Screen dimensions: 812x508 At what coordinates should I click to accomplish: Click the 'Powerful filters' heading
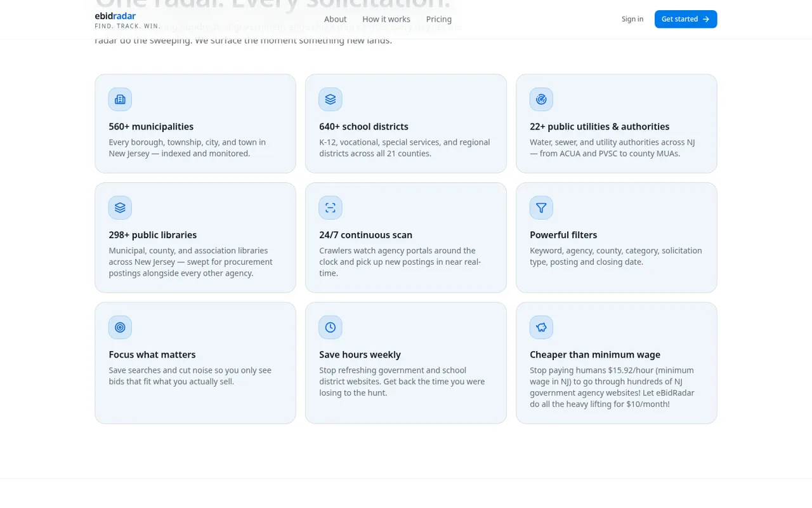(563, 235)
